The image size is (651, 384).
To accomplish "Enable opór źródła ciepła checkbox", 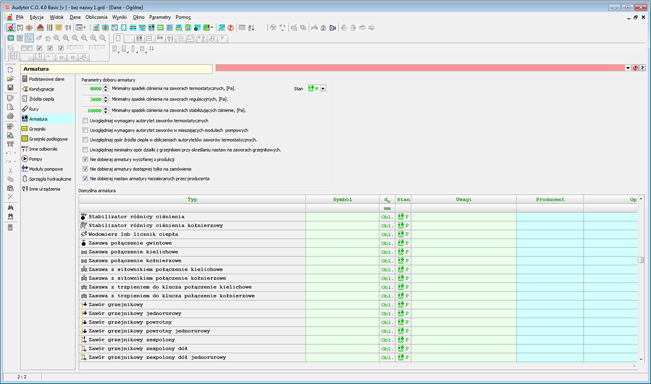I will coord(85,140).
